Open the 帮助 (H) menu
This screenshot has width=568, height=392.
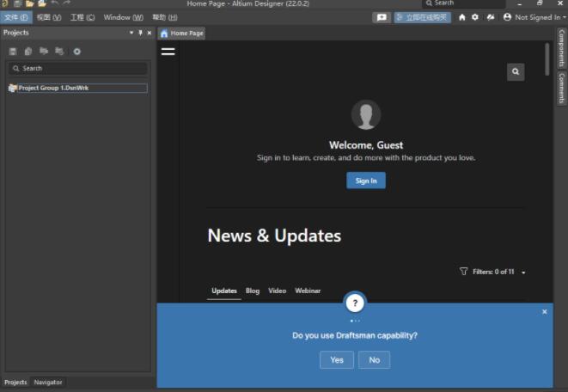165,17
